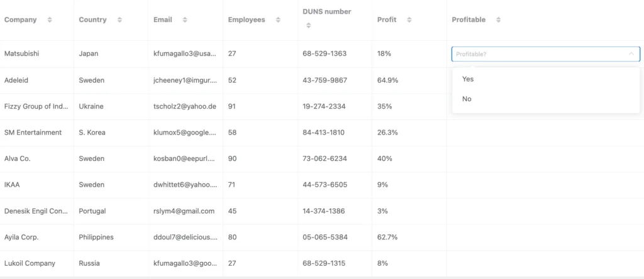Click the Ukraine country cell
Screen dimensions: 644x279
111,107
